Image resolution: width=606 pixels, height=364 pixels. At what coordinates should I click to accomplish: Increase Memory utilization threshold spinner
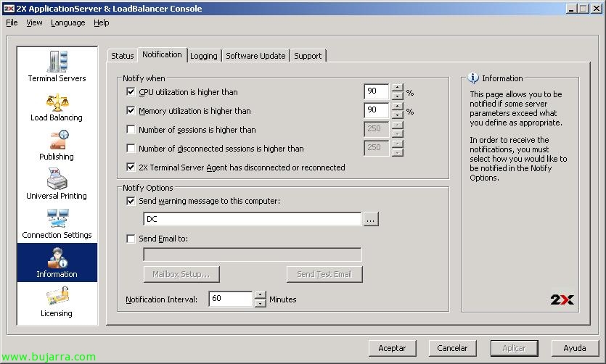coord(397,107)
